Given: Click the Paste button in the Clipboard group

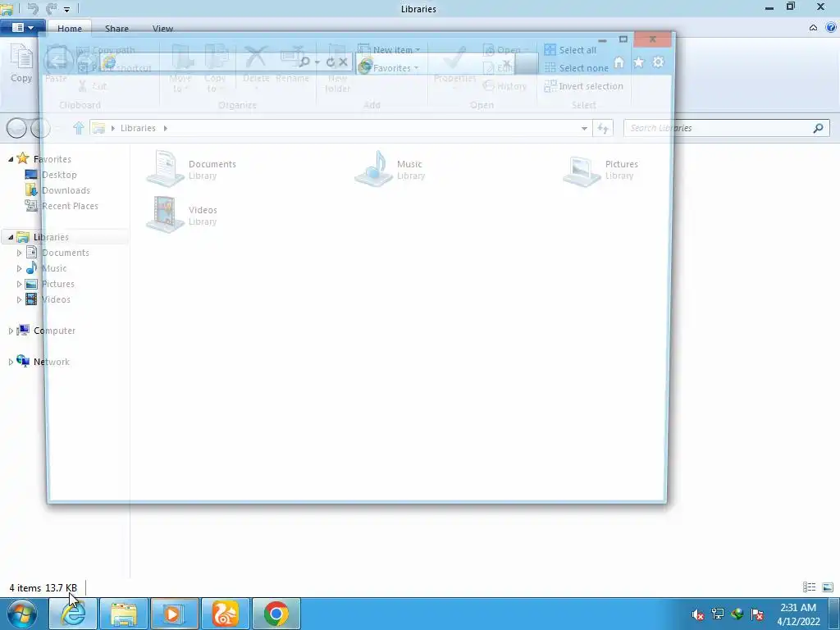Looking at the screenshot, I should 57,64.
